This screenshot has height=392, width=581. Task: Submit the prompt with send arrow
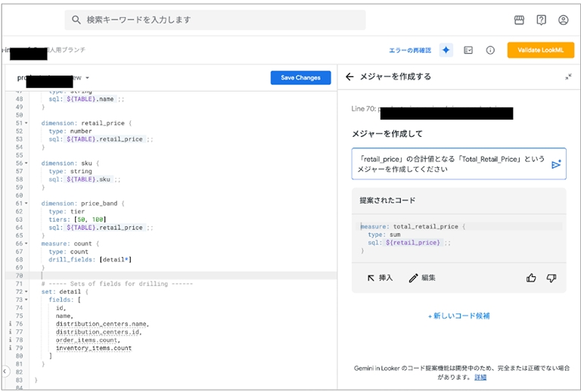pyautogui.click(x=556, y=164)
